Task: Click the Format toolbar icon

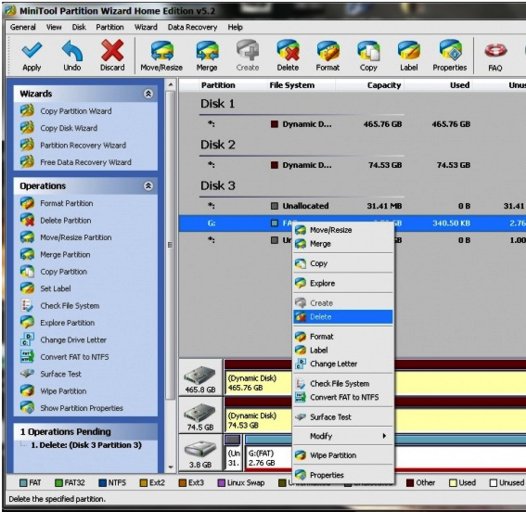Action: [x=328, y=56]
